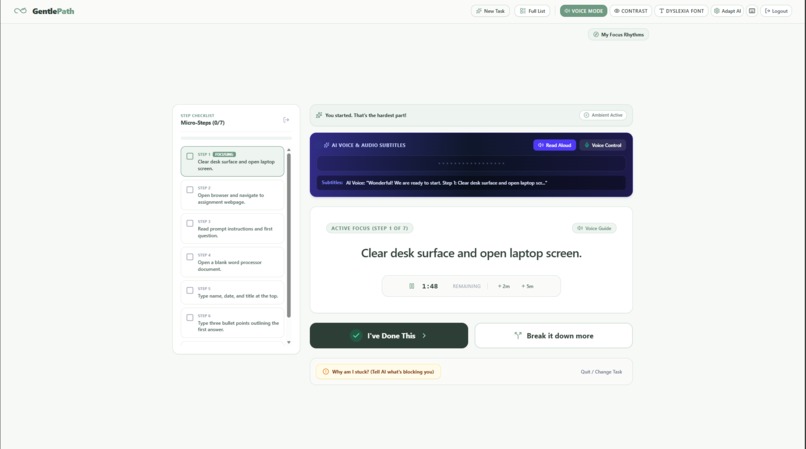Enable CONTRAST mode
Image resolution: width=806 pixels, height=449 pixels.
pyautogui.click(x=631, y=11)
